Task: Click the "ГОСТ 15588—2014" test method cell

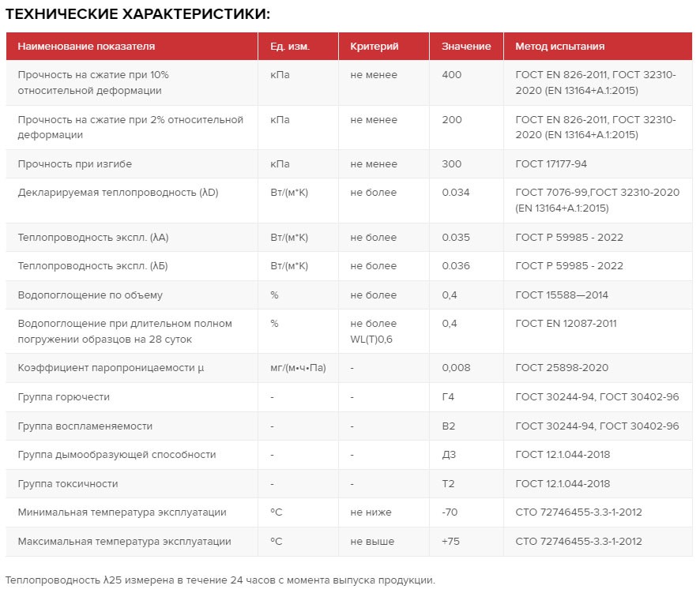Action: pos(561,295)
